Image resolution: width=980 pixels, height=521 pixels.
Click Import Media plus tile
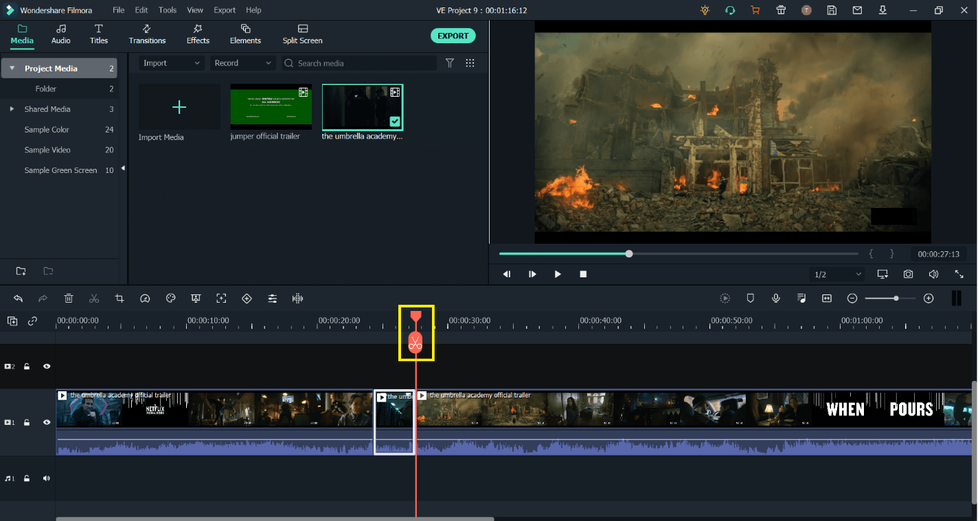179,107
